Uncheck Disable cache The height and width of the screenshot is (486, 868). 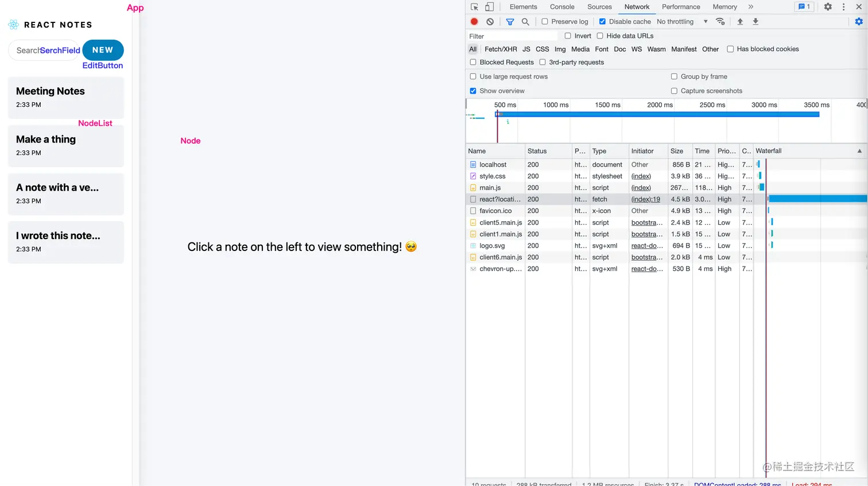coord(602,21)
